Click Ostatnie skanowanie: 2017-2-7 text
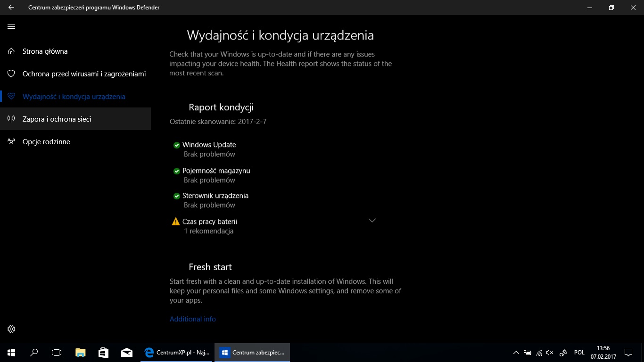644x362 pixels. click(x=218, y=122)
